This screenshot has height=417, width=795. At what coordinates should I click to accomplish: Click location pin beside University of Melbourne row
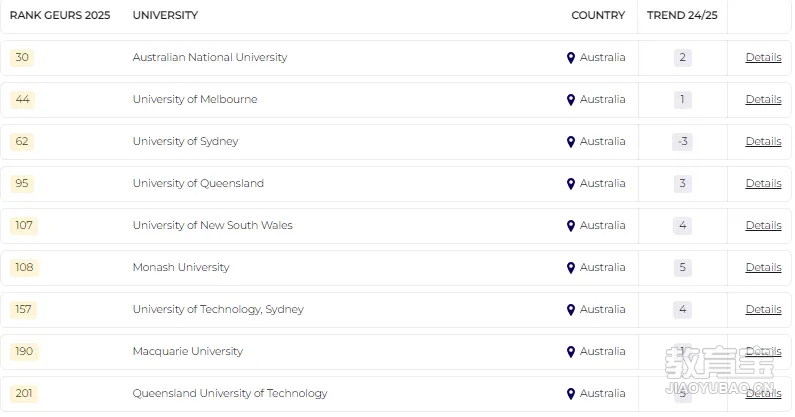[x=570, y=100]
